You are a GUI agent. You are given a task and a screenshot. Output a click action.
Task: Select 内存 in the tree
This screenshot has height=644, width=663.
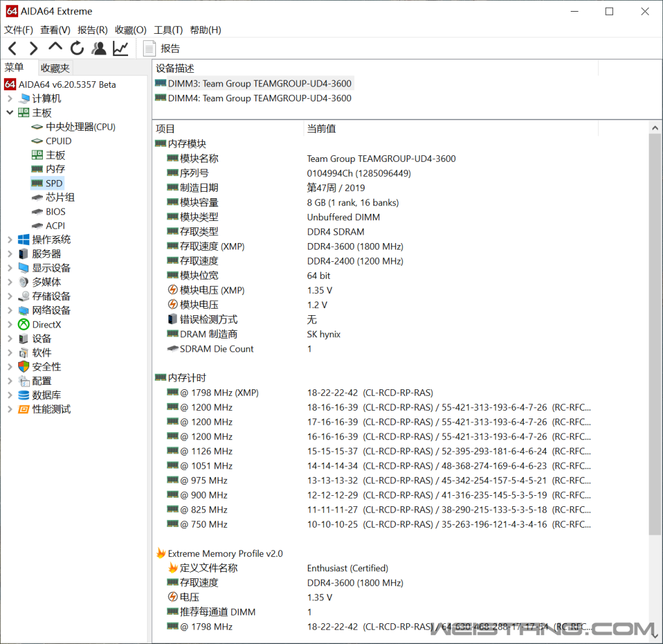coord(48,169)
